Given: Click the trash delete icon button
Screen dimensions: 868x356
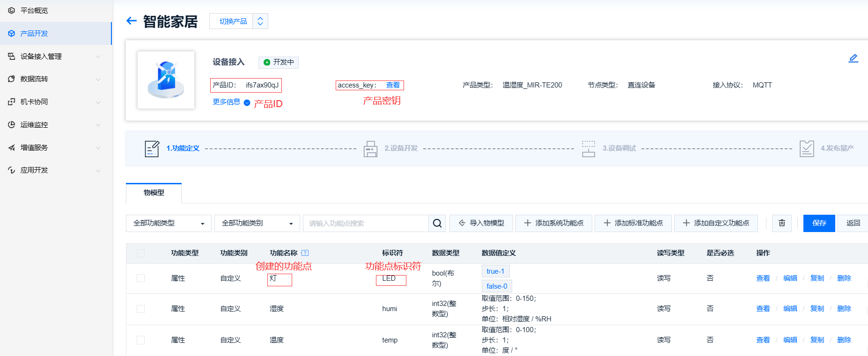Looking at the screenshot, I should pyautogui.click(x=782, y=223).
